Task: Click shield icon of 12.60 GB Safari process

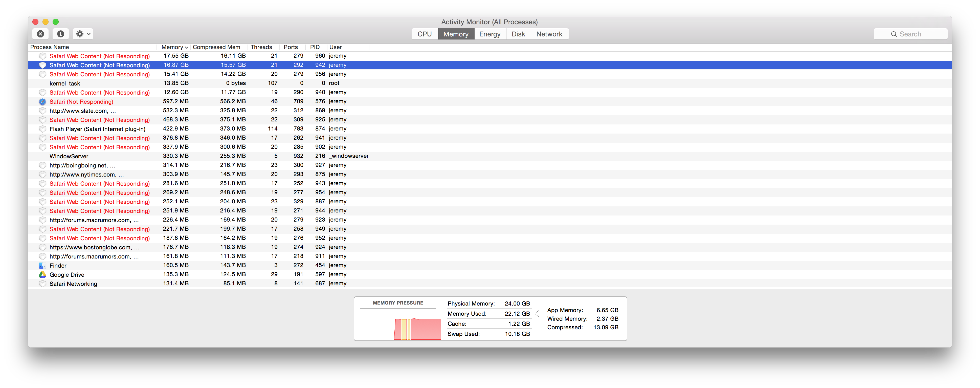Action: 42,92
